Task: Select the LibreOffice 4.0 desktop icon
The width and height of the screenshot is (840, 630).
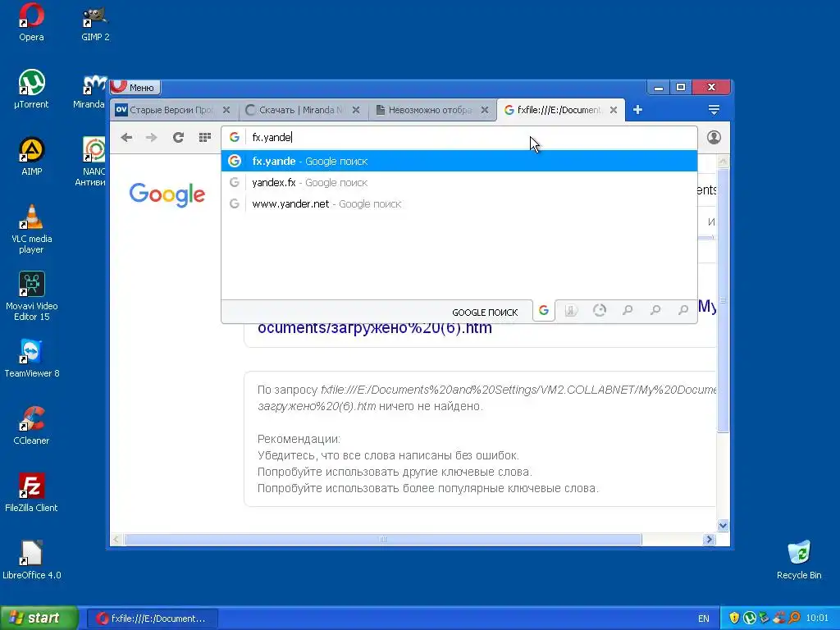Action: pos(31,559)
